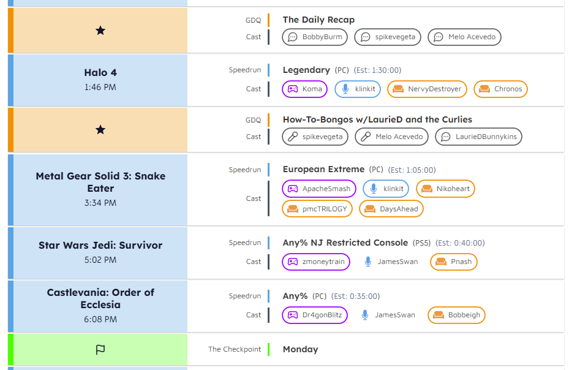Screen dimensions: 588x370
Task: Click How-To-Bongos w/LaurieD and the Curlies heading
Action: tap(377, 119)
